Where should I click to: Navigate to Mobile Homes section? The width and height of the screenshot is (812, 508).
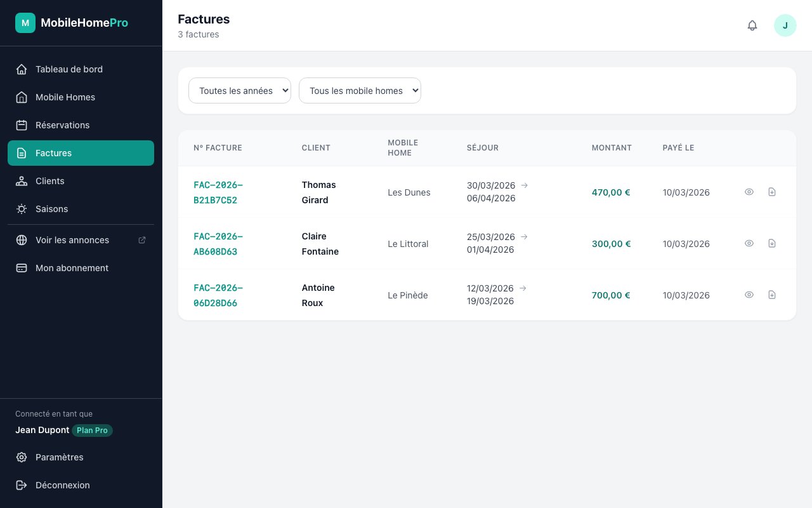pyautogui.click(x=65, y=97)
